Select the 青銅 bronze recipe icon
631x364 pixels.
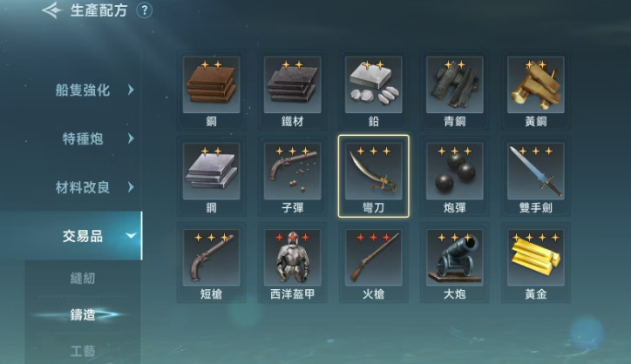455,84
